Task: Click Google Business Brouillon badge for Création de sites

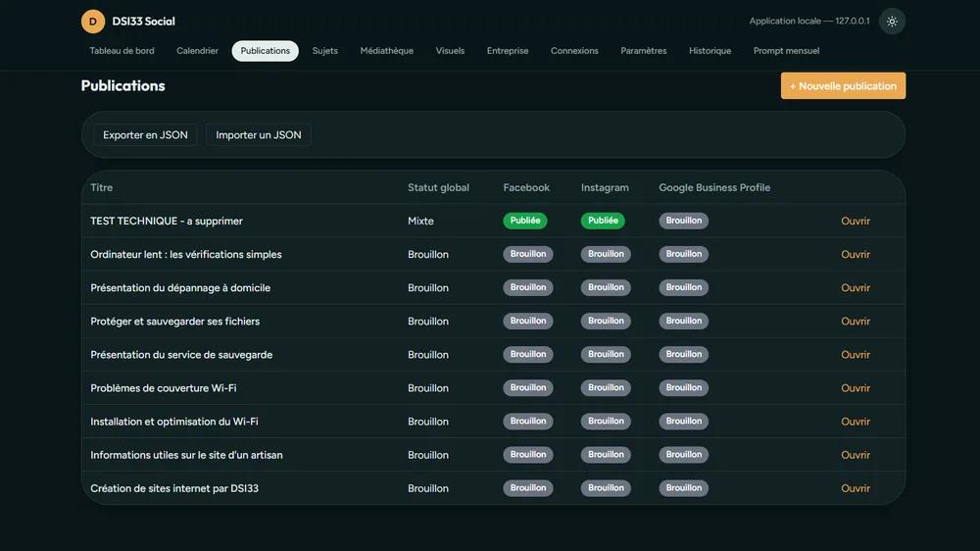Action: pyautogui.click(x=684, y=488)
